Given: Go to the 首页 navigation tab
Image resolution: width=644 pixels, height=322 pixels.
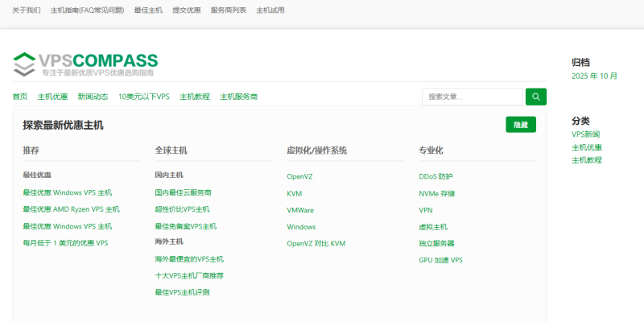Looking at the screenshot, I should [19, 97].
